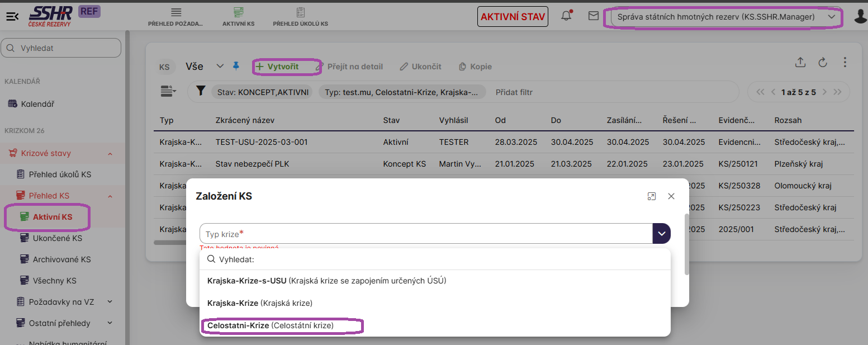The image size is (868, 345).
Task: Click the export upload icon
Action: click(800, 63)
